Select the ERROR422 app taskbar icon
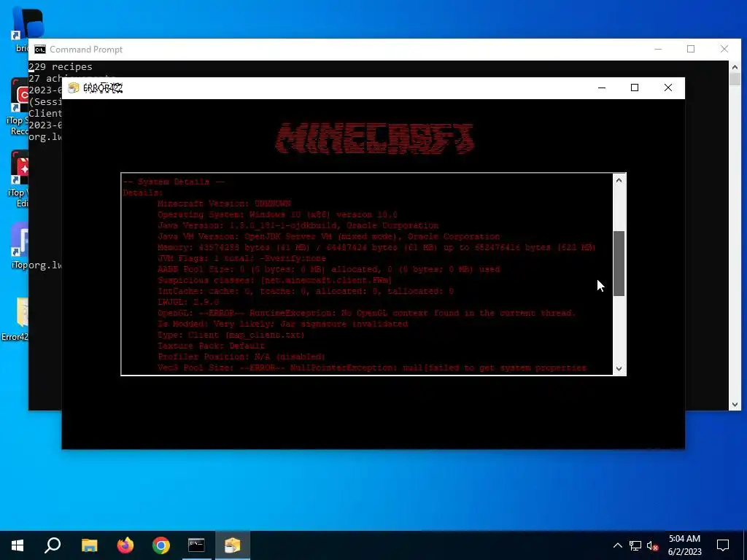 [233, 545]
